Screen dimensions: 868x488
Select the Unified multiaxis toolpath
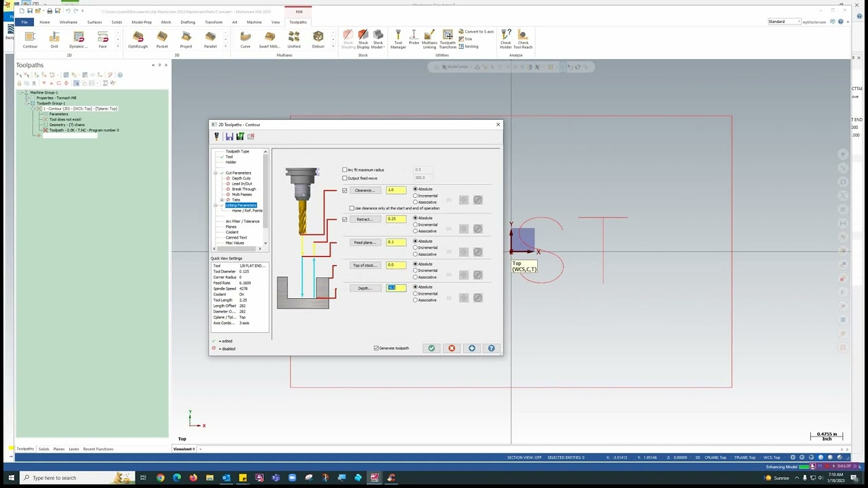294,39
